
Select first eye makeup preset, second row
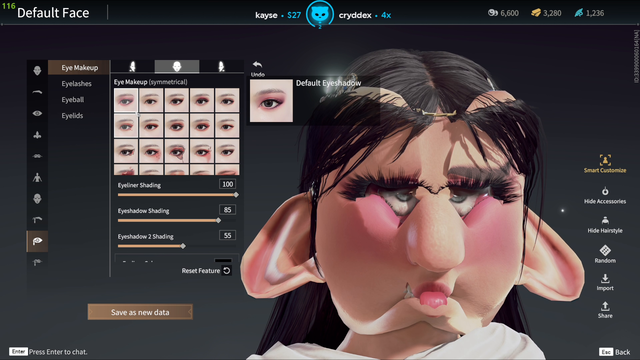pyautogui.click(x=126, y=126)
